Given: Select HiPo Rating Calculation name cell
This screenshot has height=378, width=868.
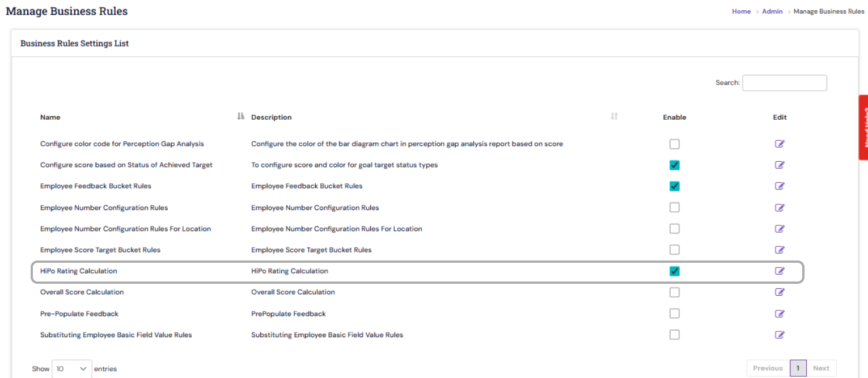Looking at the screenshot, I should 79,271.
